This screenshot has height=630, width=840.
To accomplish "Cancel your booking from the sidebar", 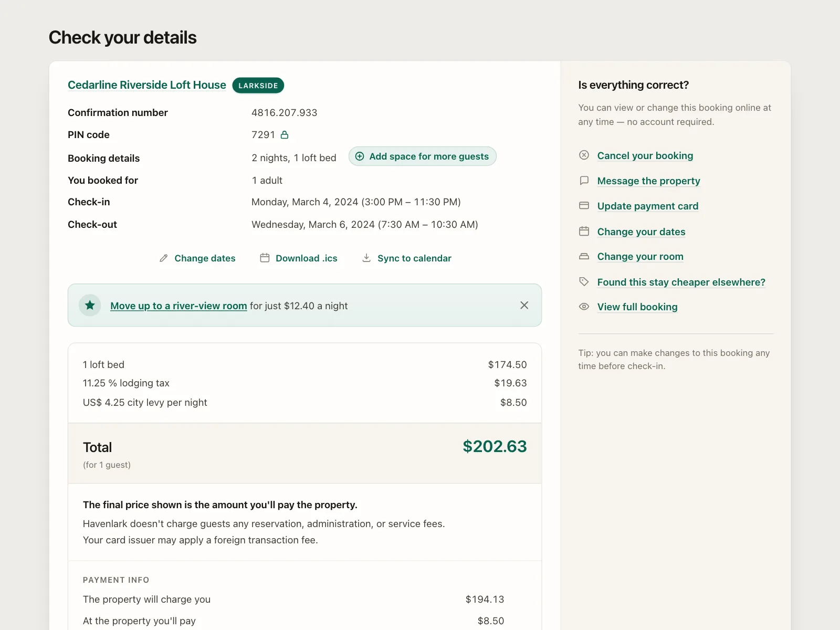I will point(645,155).
